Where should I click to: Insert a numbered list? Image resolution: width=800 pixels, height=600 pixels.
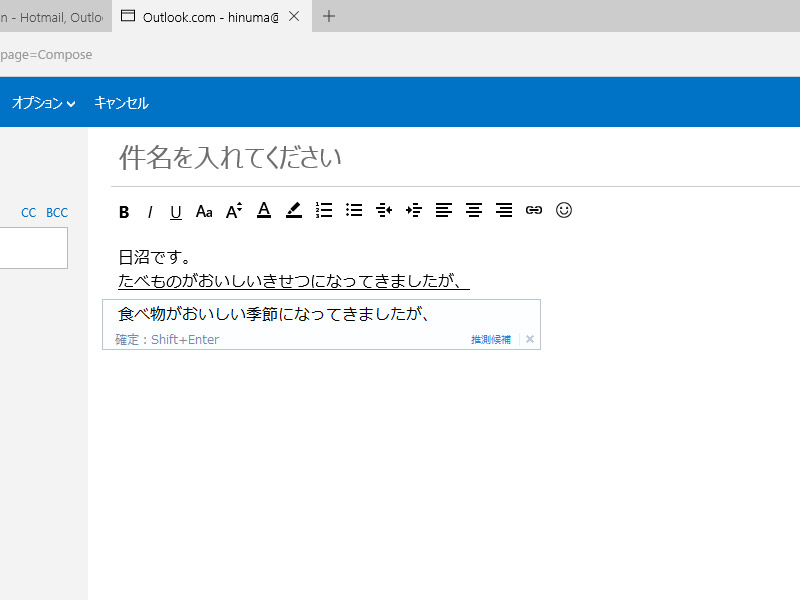pos(324,210)
